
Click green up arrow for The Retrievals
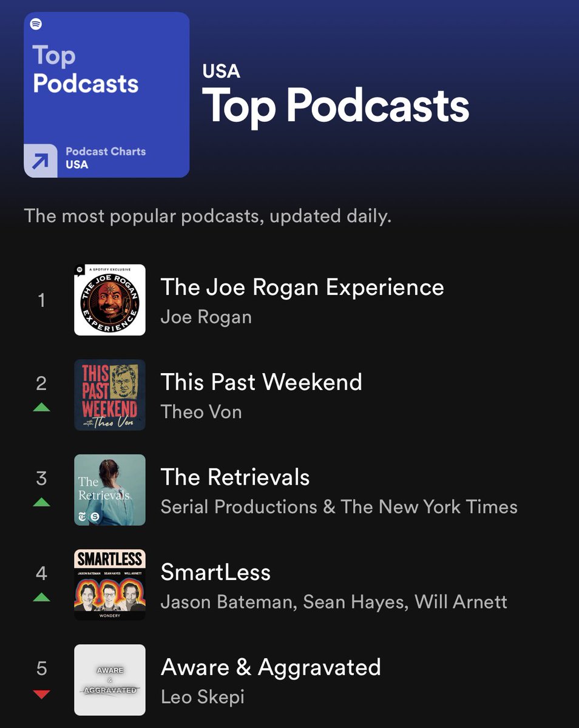41,502
